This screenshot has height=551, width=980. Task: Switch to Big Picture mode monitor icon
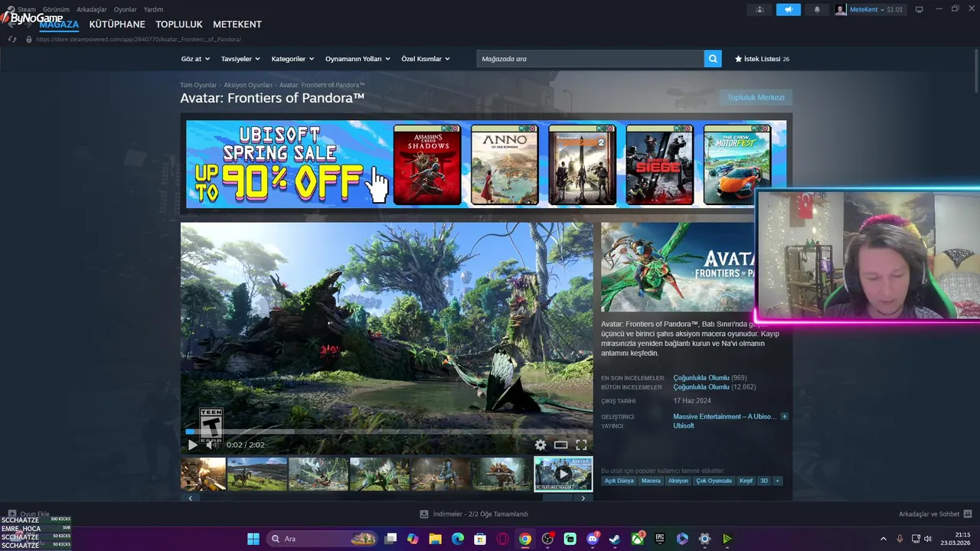920,9
